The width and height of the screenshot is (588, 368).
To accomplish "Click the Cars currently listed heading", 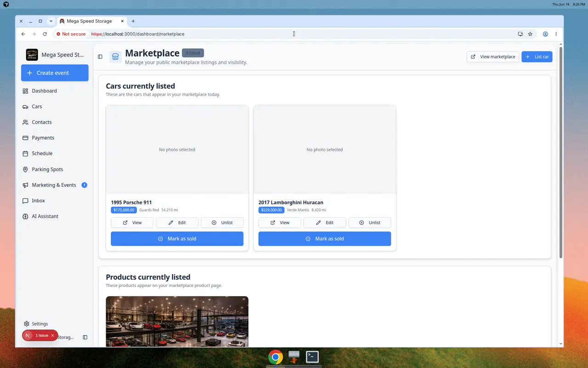I will pyautogui.click(x=140, y=86).
